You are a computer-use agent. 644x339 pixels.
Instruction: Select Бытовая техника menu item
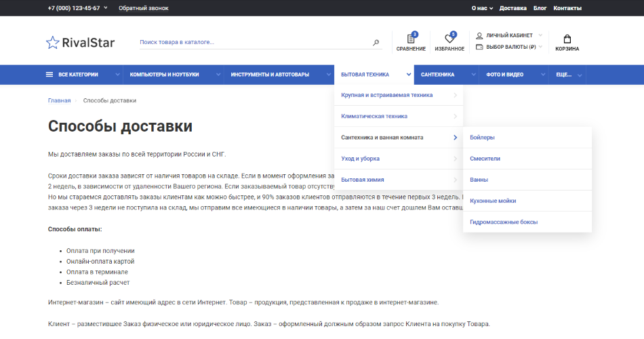pos(365,75)
